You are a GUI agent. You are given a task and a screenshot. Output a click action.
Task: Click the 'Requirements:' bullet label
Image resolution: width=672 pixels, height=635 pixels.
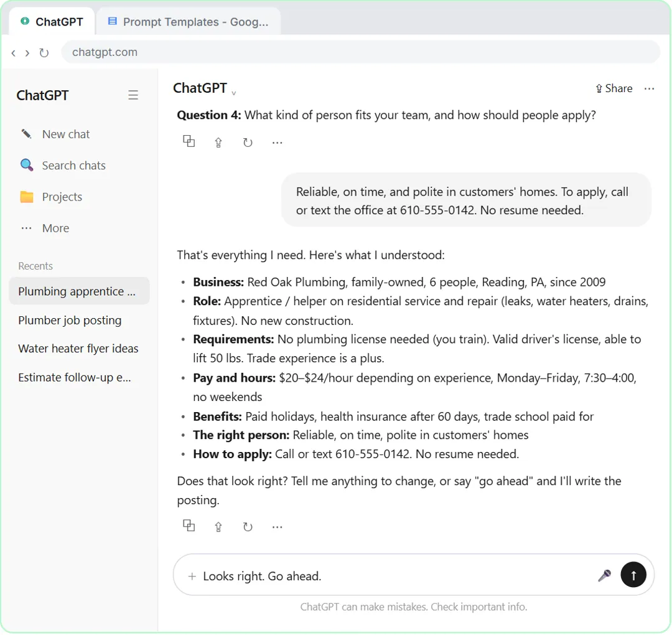click(233, 339)
